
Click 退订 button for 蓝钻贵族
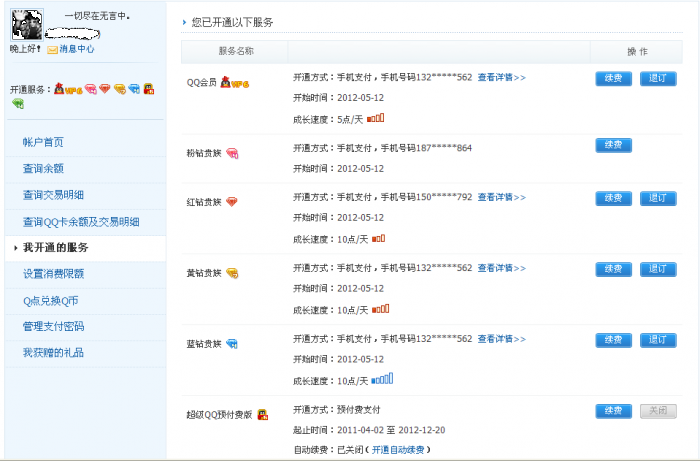tap(658, 340)
